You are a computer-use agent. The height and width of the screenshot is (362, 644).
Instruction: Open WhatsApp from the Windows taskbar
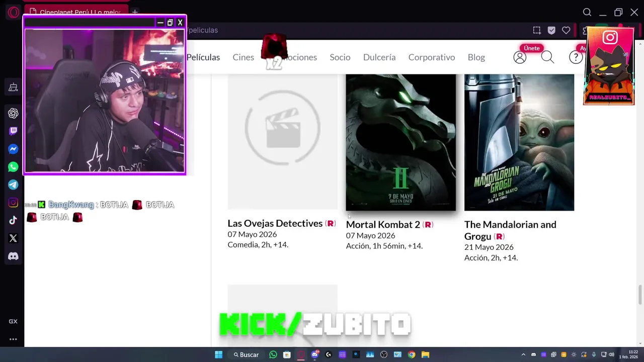(273, 354)
